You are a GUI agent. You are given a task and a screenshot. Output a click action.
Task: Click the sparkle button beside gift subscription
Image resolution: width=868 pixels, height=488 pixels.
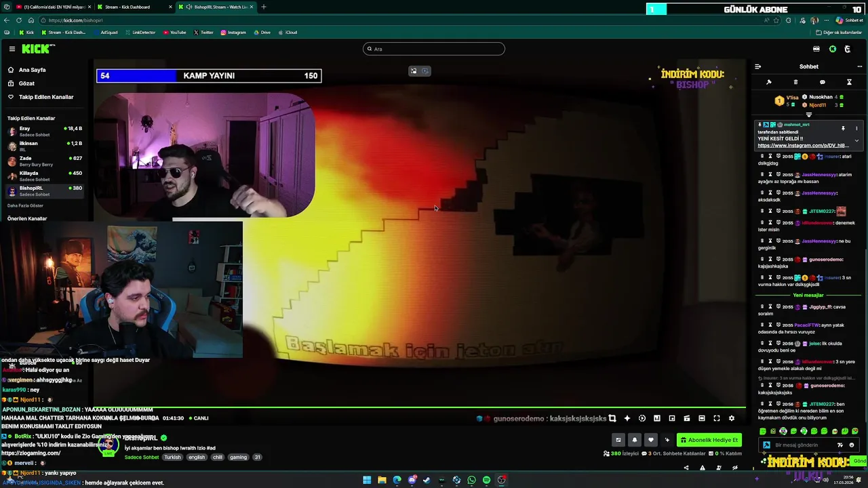(x=667, y=440)
